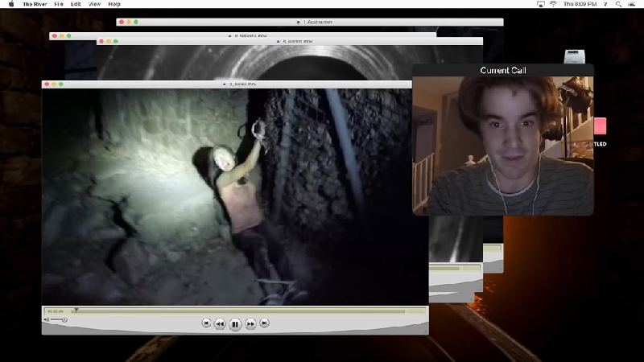Click the Natasha .mov window title
The width and height of the screenshot is (644, 362).
[250, 36]
